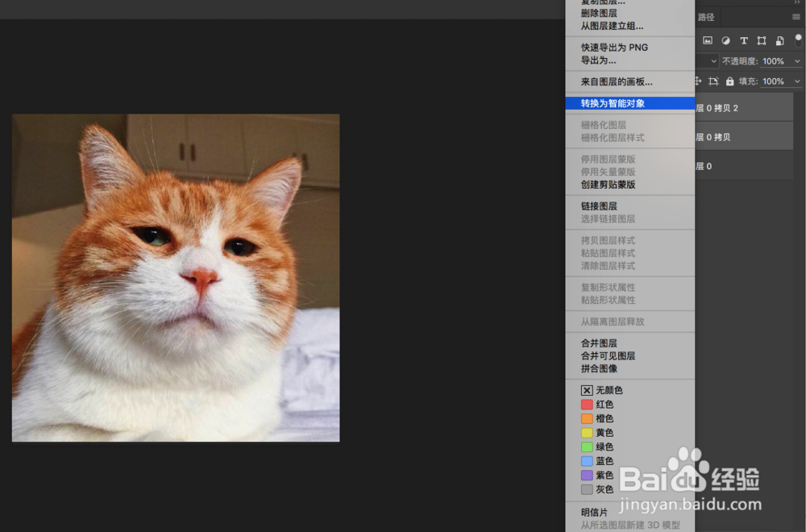The height and width of the screenshot is (532, 806).
Task: Open the fill percentage dropdown
Action: (798, 81)
